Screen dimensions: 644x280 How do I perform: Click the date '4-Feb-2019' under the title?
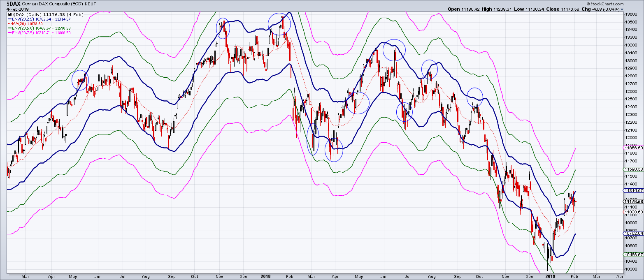pos(17,9)
